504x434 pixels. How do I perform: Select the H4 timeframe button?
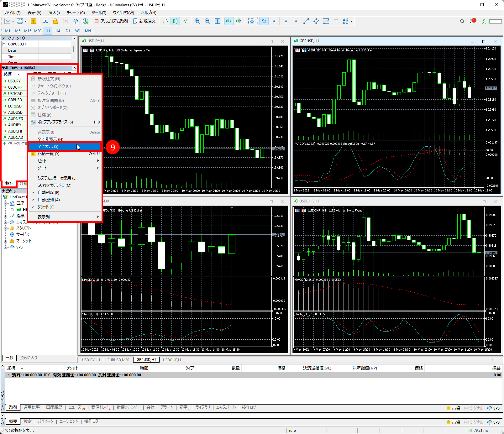click(58, 31)
